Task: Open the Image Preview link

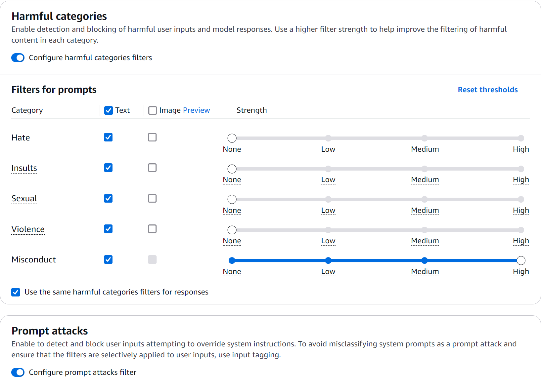Action: [x=196, y=110]
